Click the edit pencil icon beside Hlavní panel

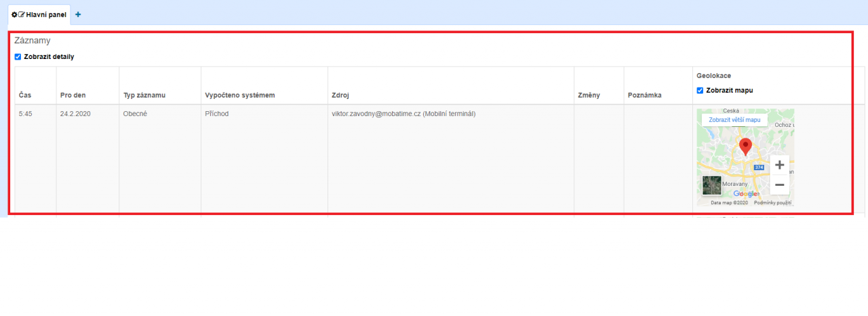click(x=22, y=14)
